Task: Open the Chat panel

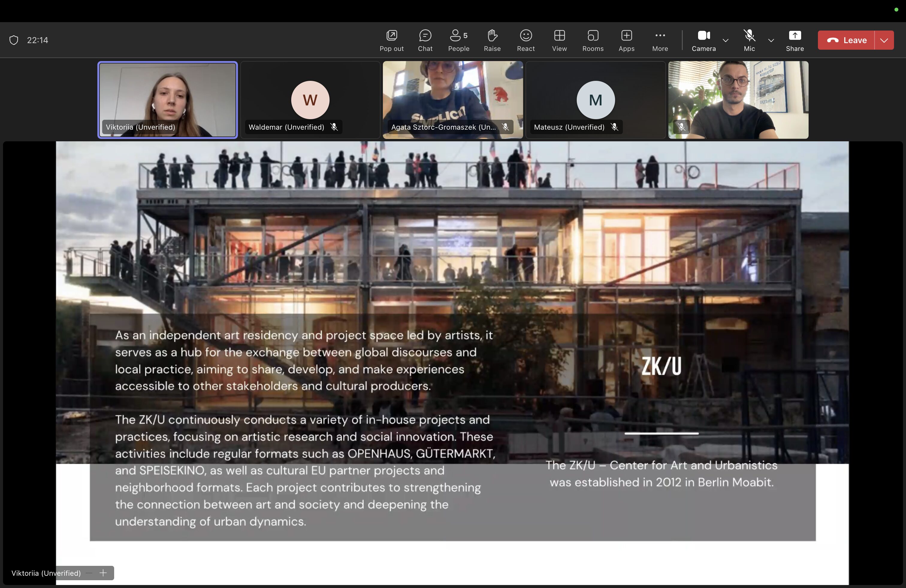Action: [425, 40]
